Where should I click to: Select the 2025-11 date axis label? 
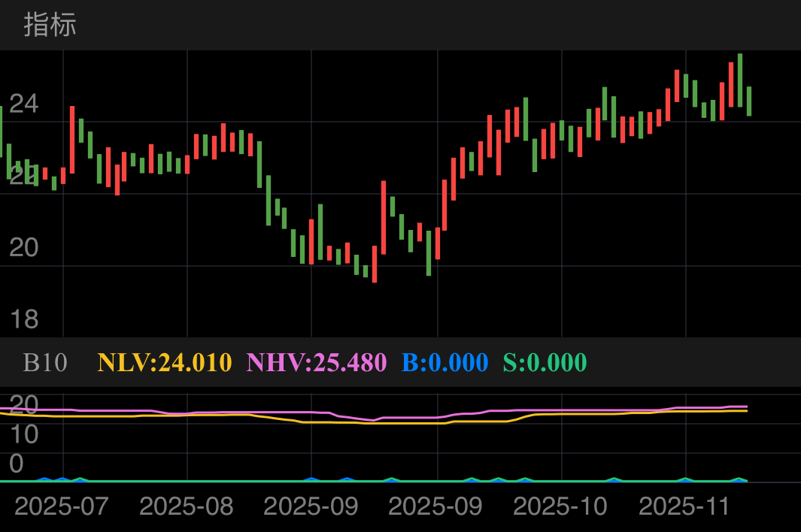(x=684, y=506)
